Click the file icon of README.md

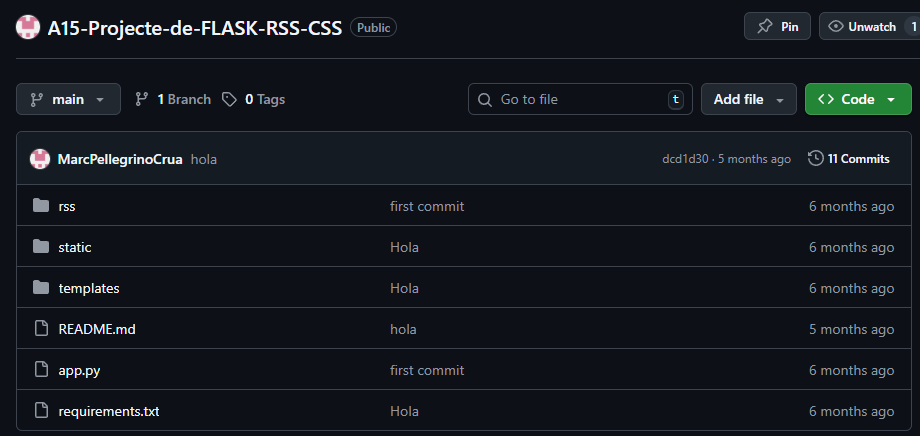point(40,329)
